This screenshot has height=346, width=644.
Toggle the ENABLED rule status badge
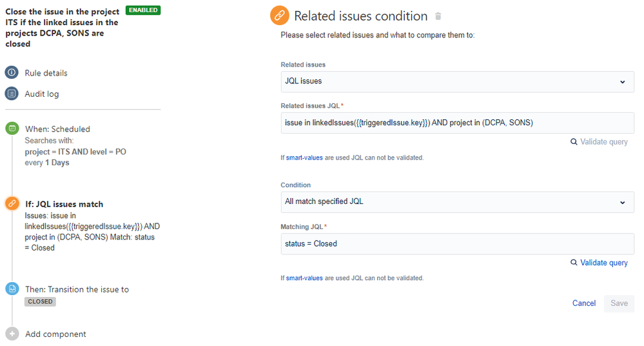(143, 10)
